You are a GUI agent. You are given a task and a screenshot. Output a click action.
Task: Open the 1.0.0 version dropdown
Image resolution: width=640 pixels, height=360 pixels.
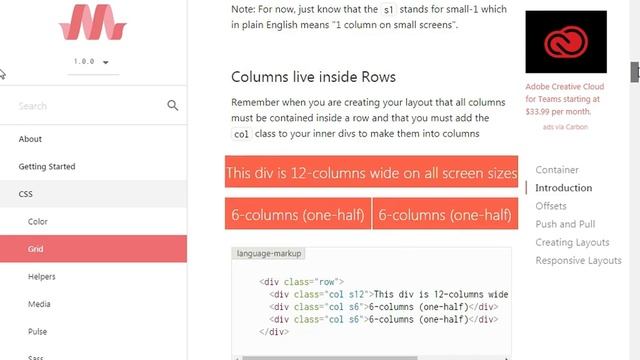tap(93, 62)
